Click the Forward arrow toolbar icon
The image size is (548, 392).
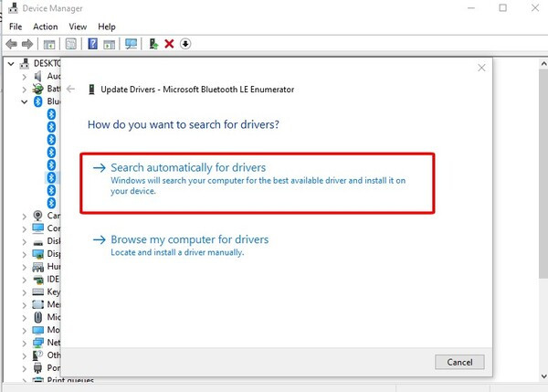pyautogui.click(x=27, y=44)
